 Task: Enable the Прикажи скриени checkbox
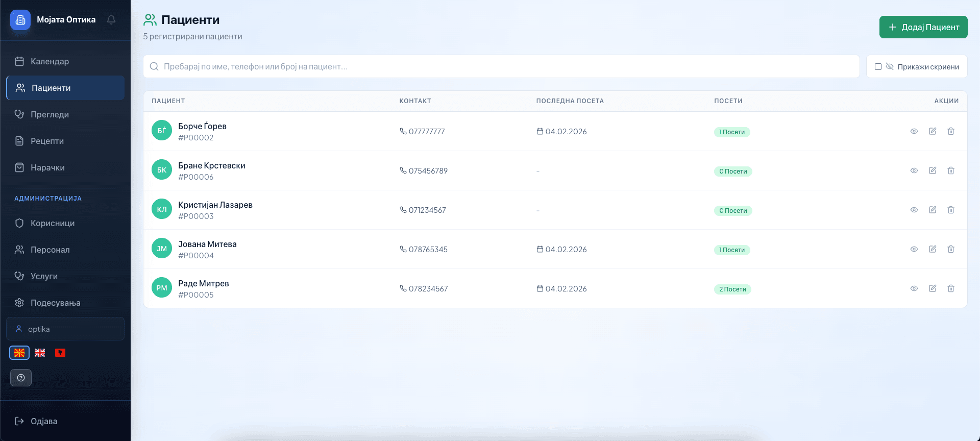tap(878, 67)
